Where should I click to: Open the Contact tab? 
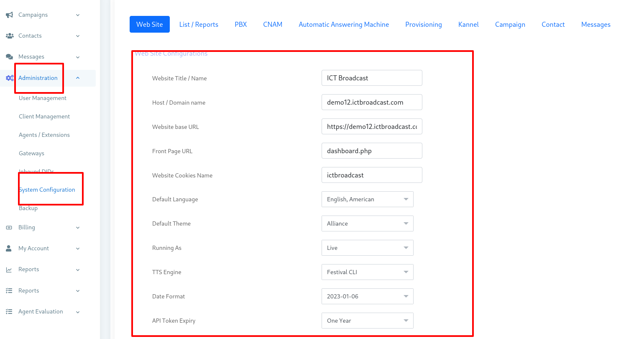pyautogui.click(x=553, y=24)
